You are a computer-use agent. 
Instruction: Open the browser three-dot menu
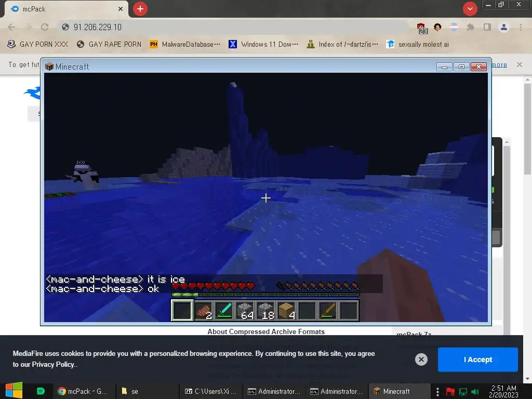pos(521,27)
